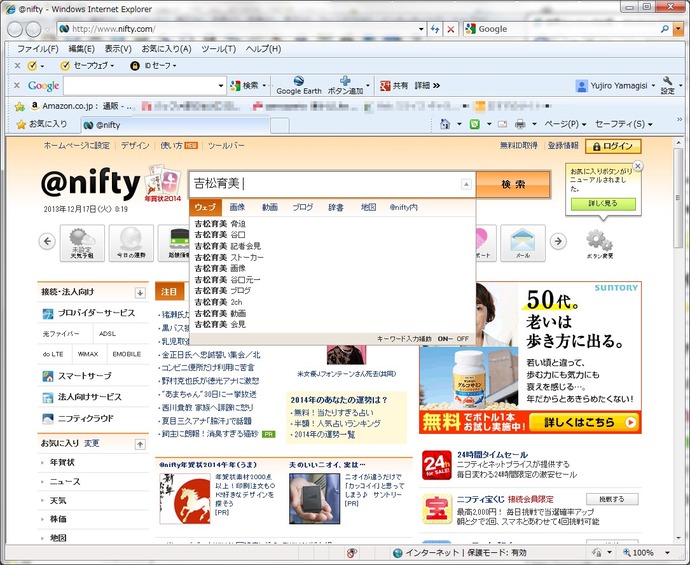Open the address bar URL dropdown
The height and width of the screenshot is (565, 690).
point(421,29)
